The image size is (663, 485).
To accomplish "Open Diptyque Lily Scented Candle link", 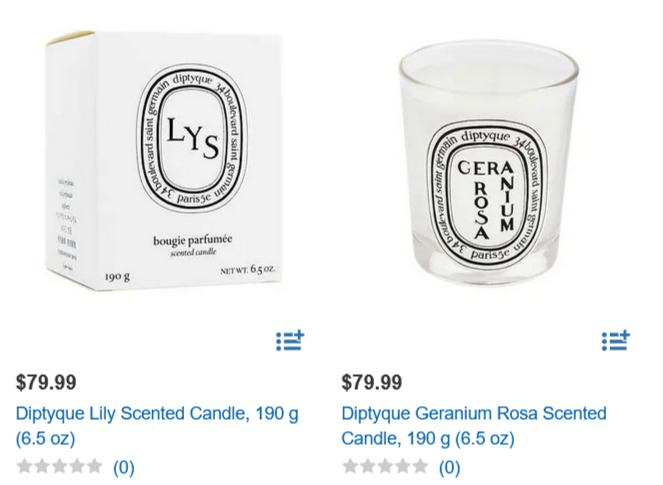I will 157,425.
